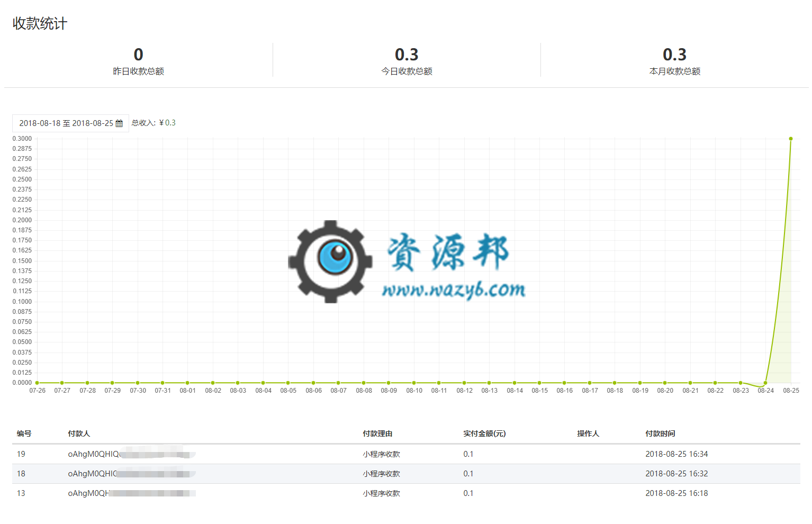Select row number 18 cell
Image resolution: width=812 pixels, height=524 pixels.
point(21,474)
